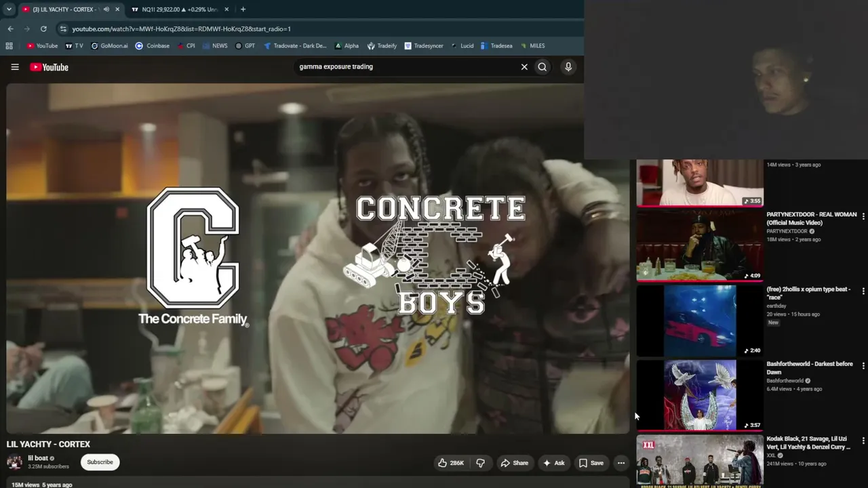The image size is (868, 488).
Task: Close the LIL YACHTY - CORTEX tab
Action: (x=117, y=9)
